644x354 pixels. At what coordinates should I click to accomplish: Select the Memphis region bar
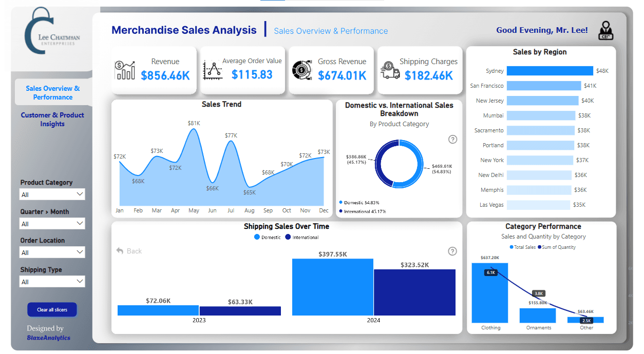(539, 190)
